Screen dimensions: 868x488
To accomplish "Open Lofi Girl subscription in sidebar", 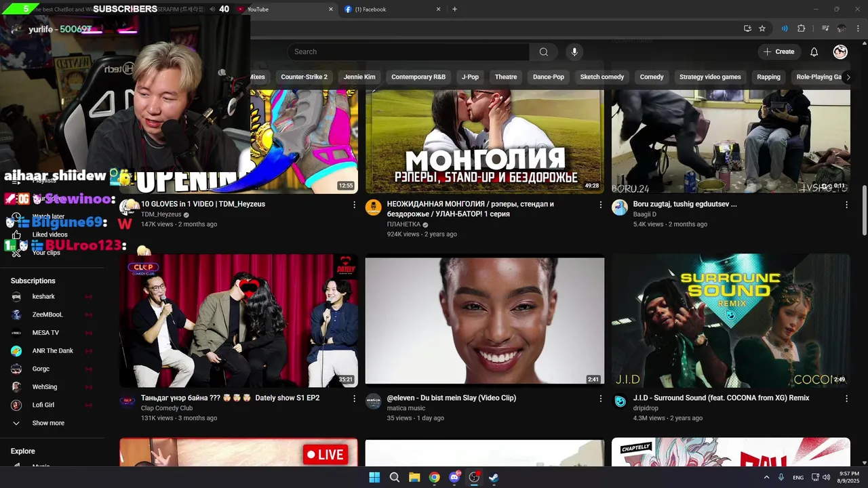I will pyautogui.click(x=51, y=405).
